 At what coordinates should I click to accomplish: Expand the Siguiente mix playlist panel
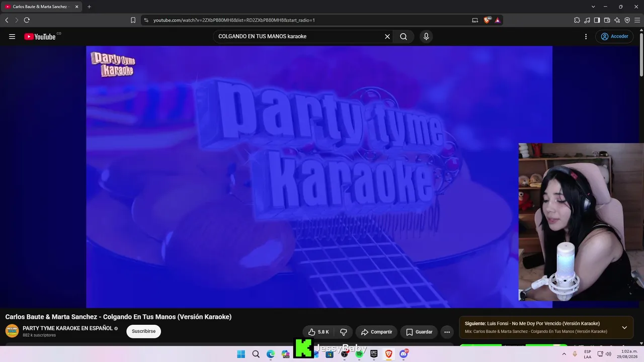(624, 327)
